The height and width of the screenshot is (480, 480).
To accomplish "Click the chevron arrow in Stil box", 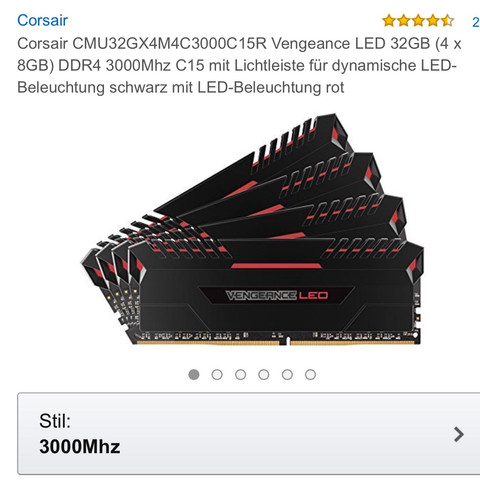I will (459, 434).
